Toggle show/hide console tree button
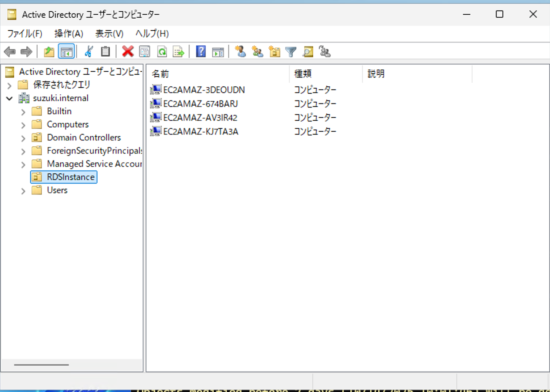The image size is (550, 392). point(67,52)
